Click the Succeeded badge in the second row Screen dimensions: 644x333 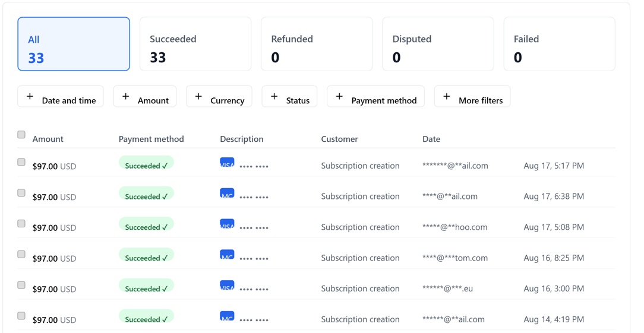pyautogui.click(x=146, y=196)
